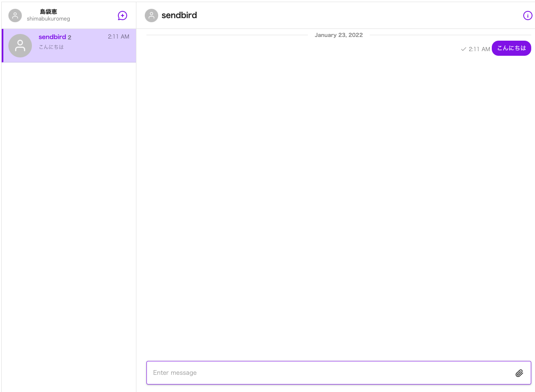Click the member count 2 beside sendbird
The image size is (535, 392).
pyautogui.click(x=70, y=37)
